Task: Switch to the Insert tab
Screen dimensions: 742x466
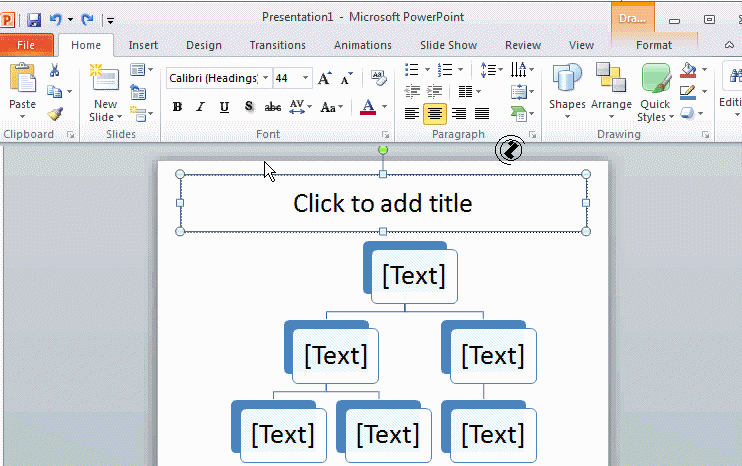Action: tap(143, 45)
